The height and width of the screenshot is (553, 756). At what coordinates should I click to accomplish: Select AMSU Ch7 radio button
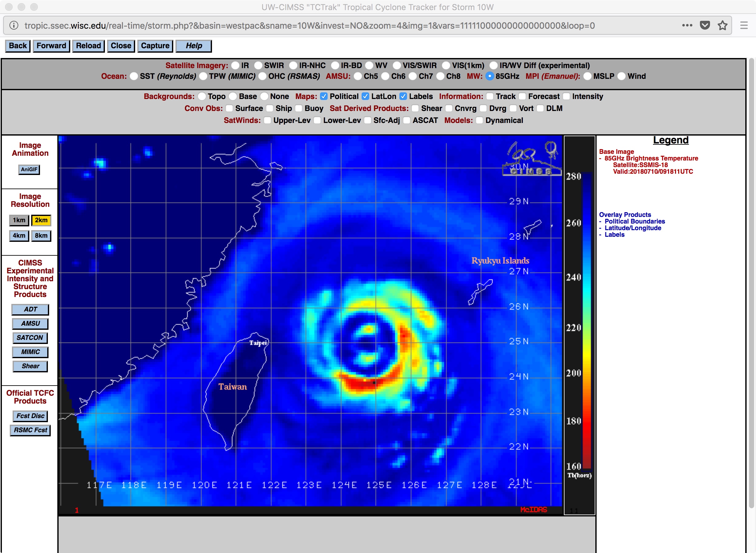click(x=413, y=76)
